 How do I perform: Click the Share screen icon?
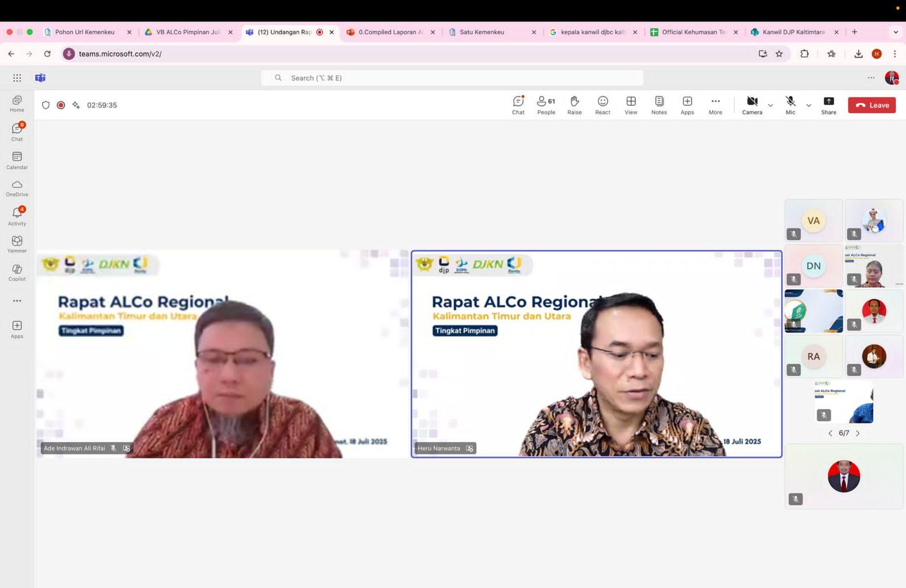tap(828, 105)
